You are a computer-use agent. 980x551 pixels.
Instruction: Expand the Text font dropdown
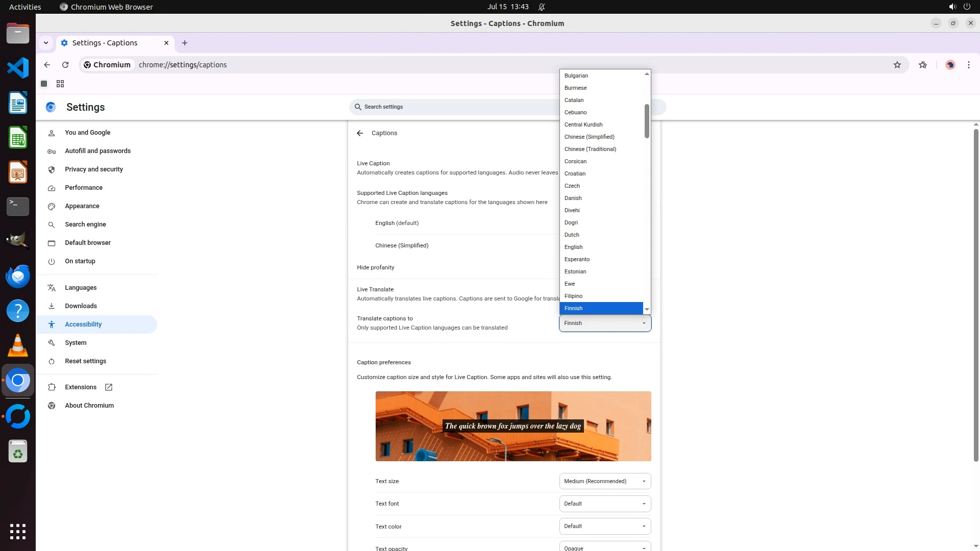[605, 504]
